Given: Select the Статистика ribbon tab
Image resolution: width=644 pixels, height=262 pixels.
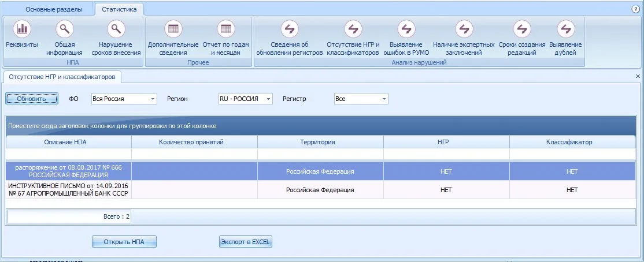Looking at the screenshot, I should tap(119, 9).
